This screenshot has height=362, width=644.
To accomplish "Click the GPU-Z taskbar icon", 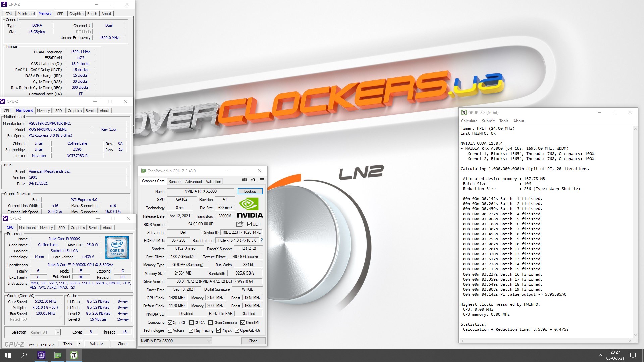I will click(x=58, y=355).
